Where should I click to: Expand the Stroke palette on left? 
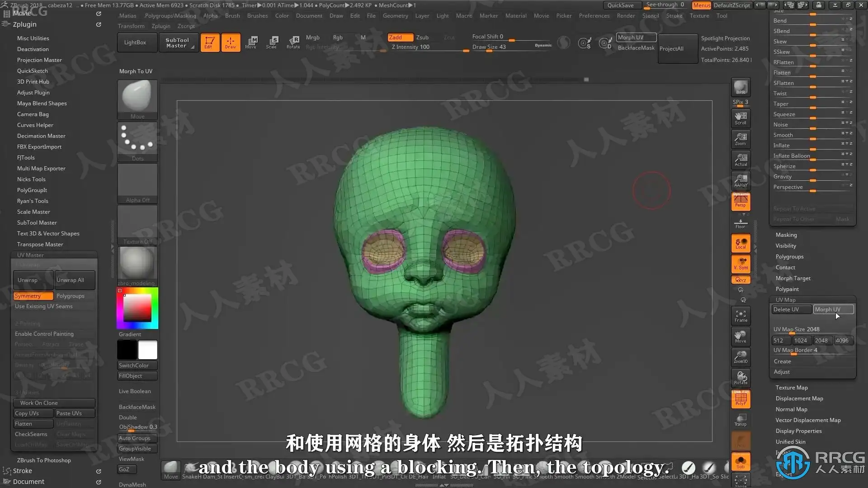23,471
